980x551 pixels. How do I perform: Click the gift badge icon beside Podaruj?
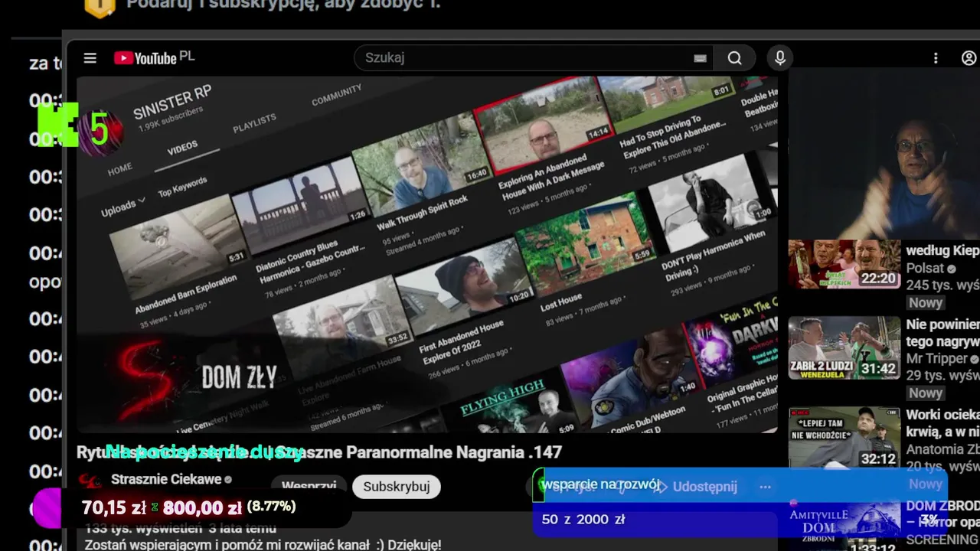click(100, 7)
